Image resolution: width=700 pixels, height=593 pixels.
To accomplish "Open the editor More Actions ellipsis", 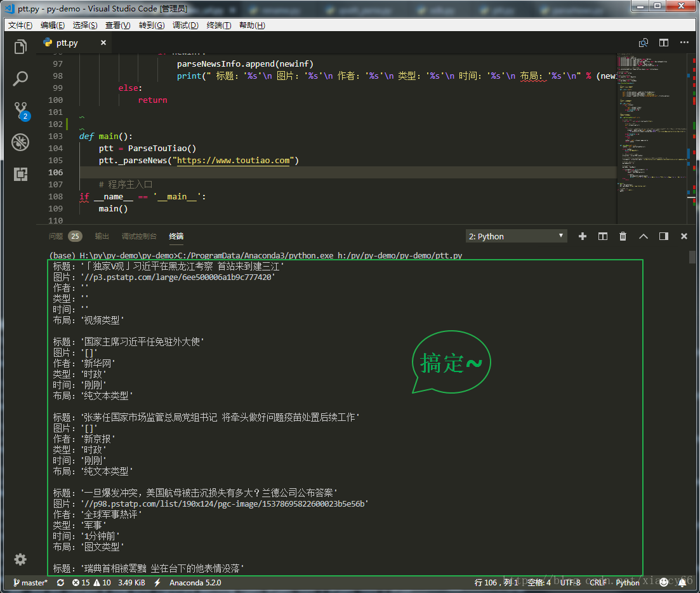I will (x=684, y=43).
